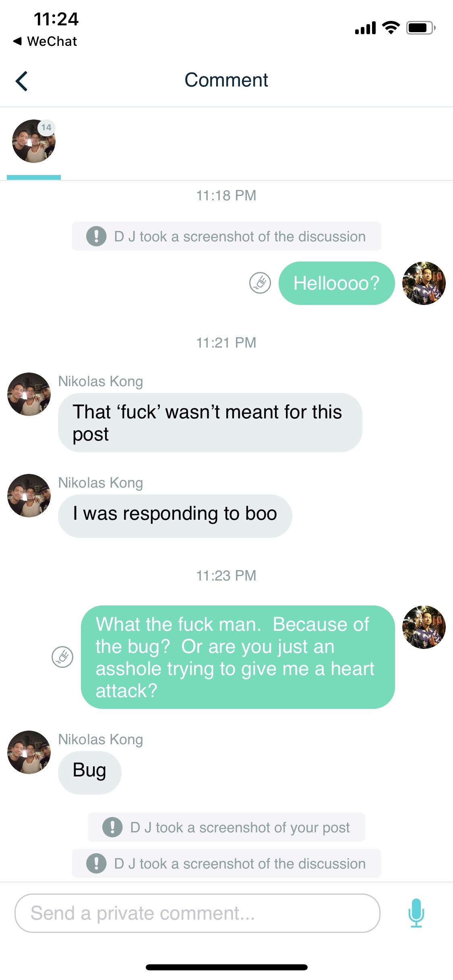Image resolution: width=453 pixels, height=980 pixels.
Task: Tap Nikolas Kong name above "That 'fuck'" message
Action: click(101, 381)
